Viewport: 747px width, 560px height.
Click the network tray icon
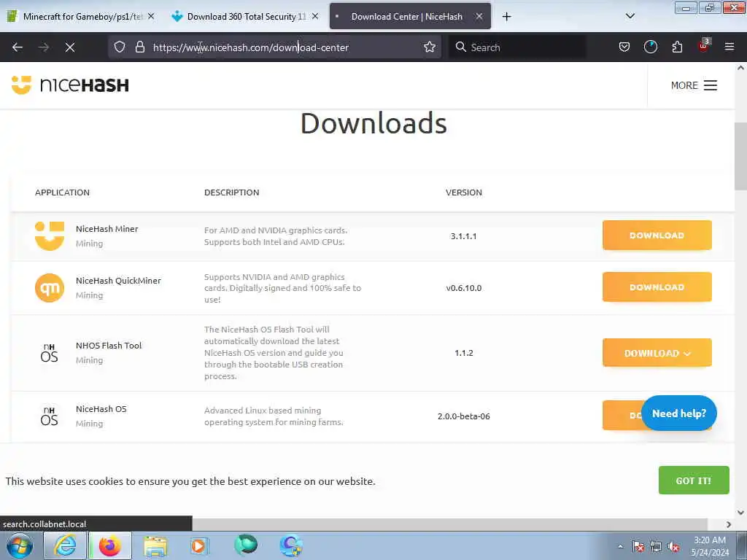coord(656,547)
